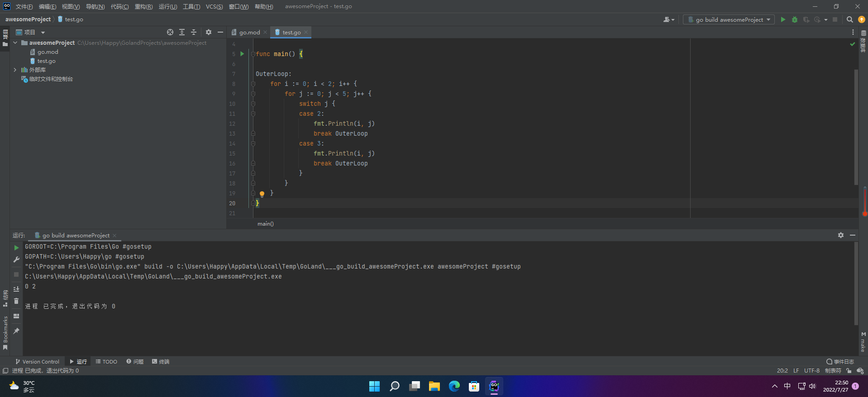Screen dimensions: 868x397
Task: Open the 终端 tool window
Action: tap(161, 361)
